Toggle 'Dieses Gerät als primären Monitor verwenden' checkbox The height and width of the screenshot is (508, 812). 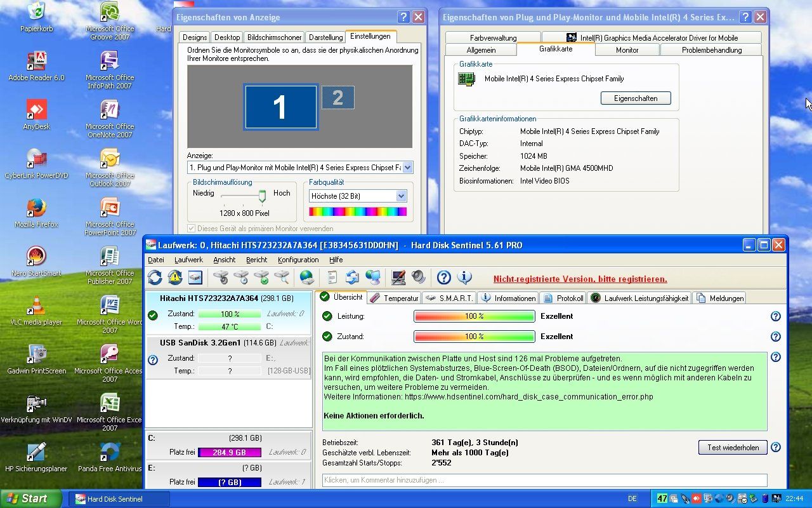[192, 229]
